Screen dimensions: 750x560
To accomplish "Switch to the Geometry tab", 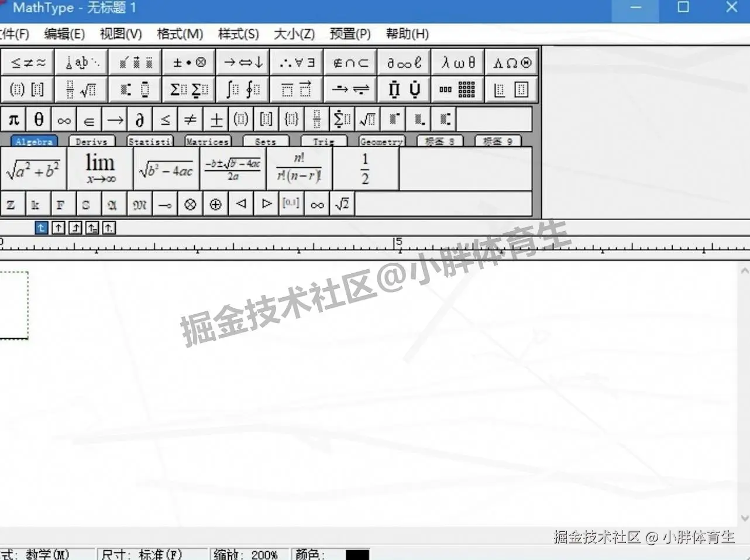I will (x=381, y=141).
